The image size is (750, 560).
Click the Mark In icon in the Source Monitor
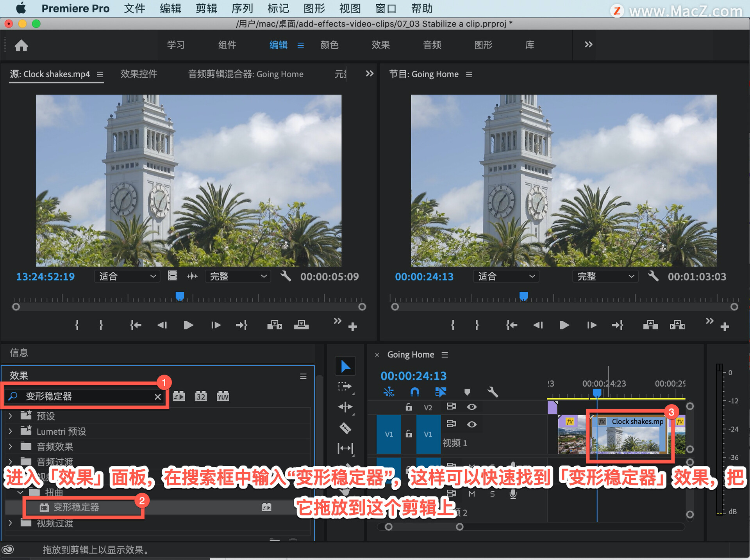[77, 325]
